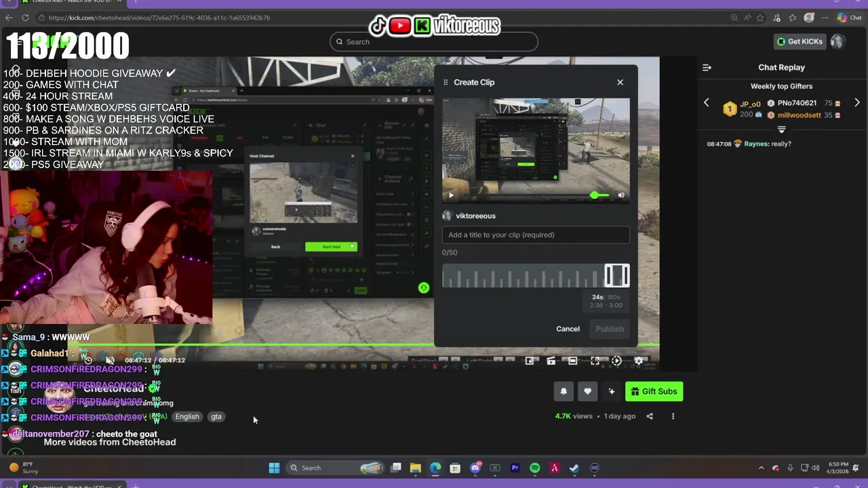Open the Windows Start menu

[x=274, y=468]
